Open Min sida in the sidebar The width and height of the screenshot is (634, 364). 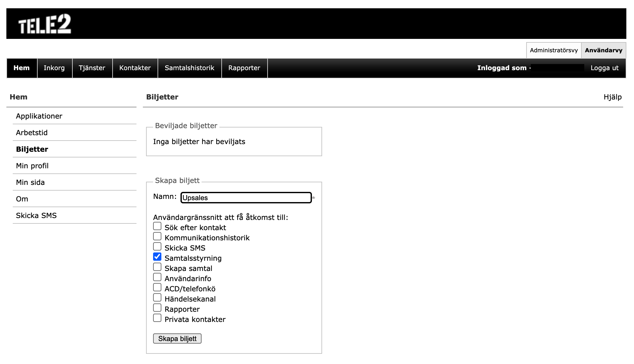pos(75,182)
